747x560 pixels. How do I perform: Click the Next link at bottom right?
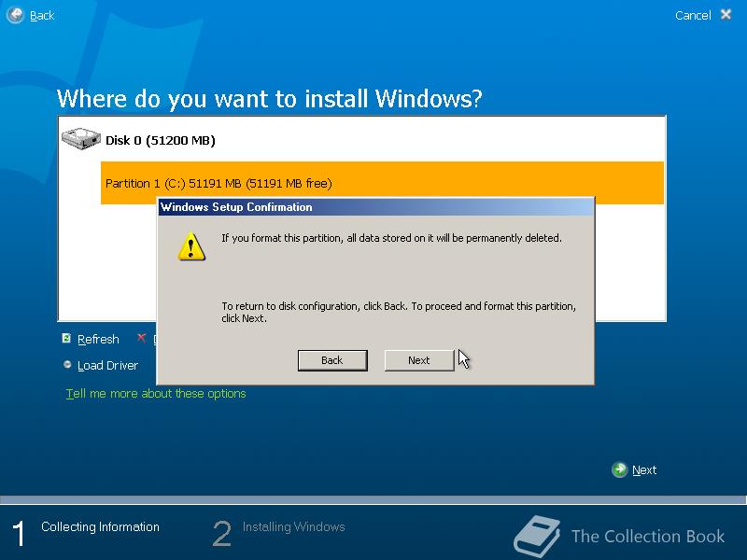point(644,470)
